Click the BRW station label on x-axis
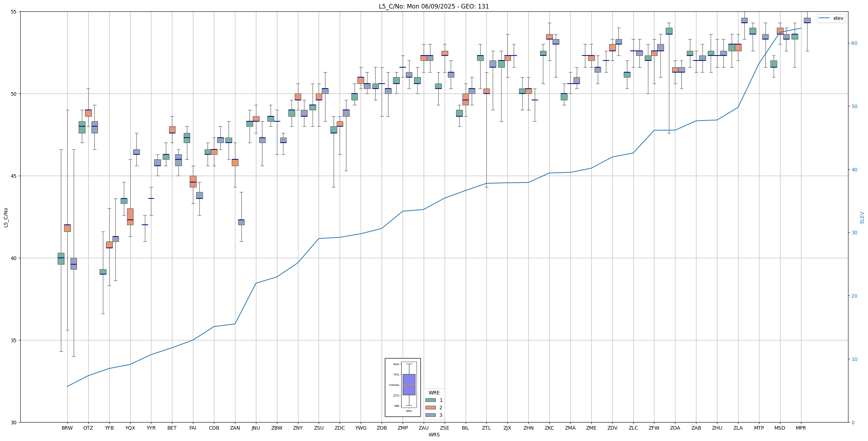Image resolution: width=868 pixels, height=441 pixels. (x=67, y=428)
